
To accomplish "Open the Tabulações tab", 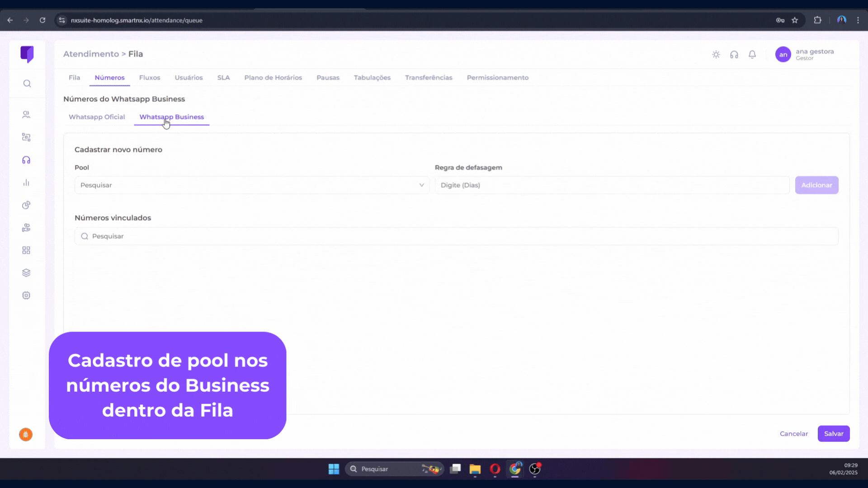I will pyautogui.click(x=372, y=78).
